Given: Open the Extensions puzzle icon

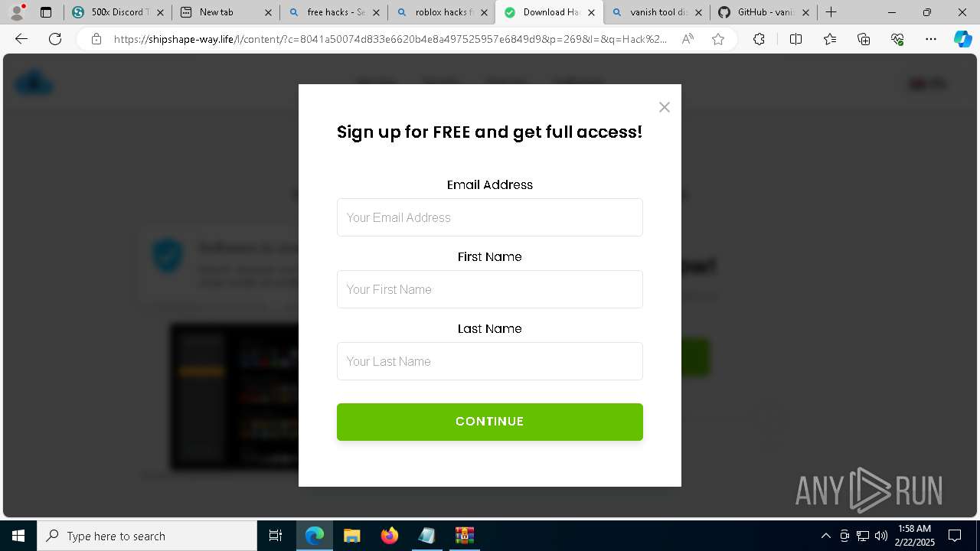Looking at the screenshot, I should click(759, 39).
